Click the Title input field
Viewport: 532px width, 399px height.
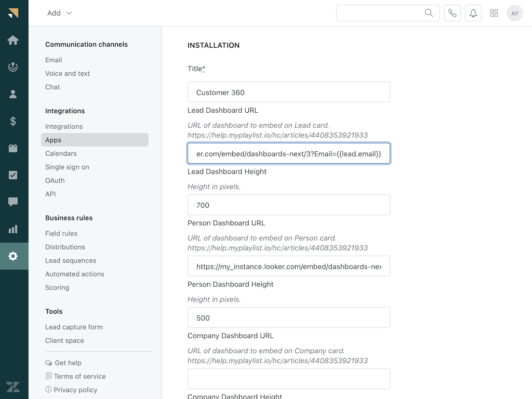pyautogui.click(x=288, y=92)
